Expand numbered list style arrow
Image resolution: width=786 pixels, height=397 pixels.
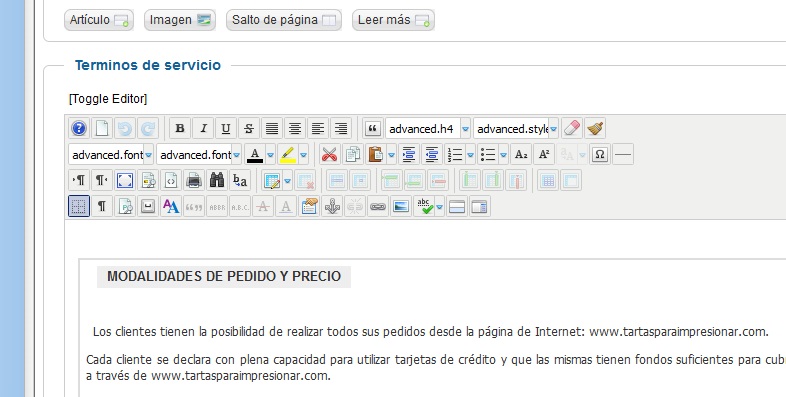click(470, 155)
